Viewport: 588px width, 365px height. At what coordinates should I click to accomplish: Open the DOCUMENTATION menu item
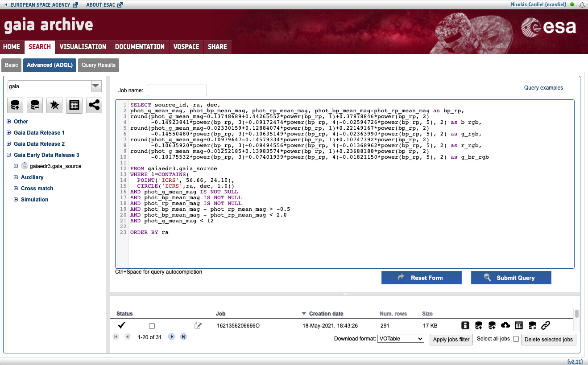(140, 47)
